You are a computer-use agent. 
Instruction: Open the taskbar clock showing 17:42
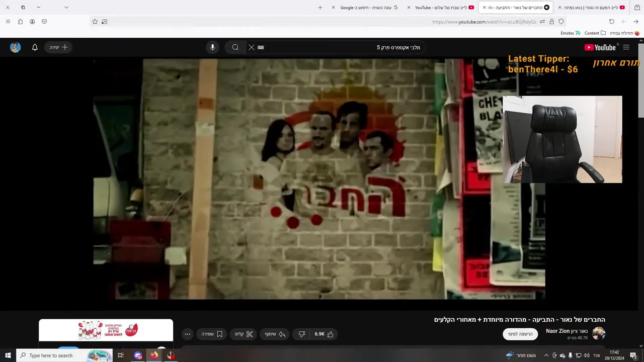[x=614, y=355]
